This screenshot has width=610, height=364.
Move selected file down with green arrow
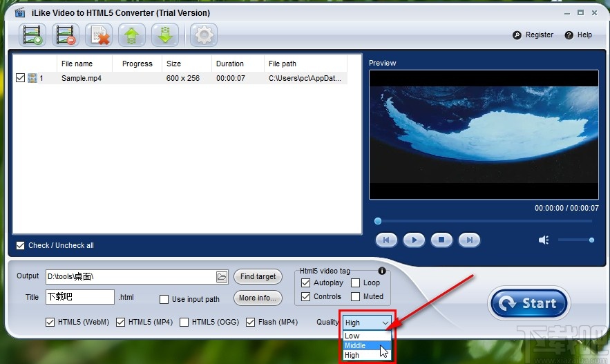coord(165,35)
